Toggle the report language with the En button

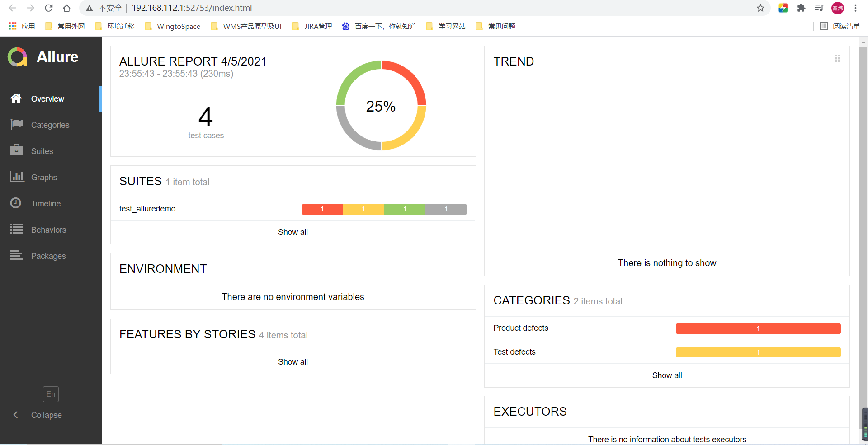coord(51,394)
